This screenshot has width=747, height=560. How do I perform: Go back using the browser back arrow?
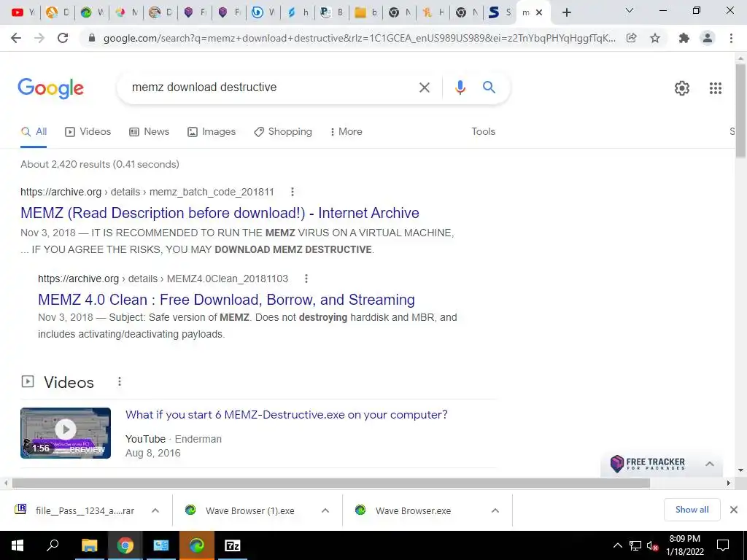[16, 38]
